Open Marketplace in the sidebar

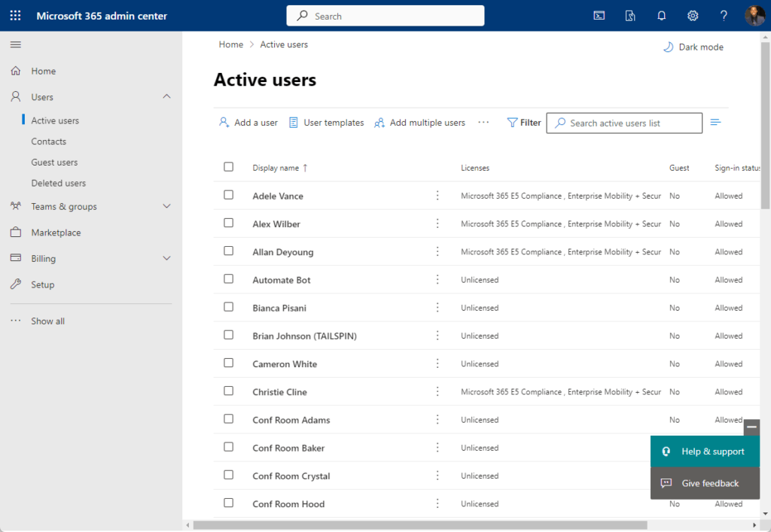pos(56,233)
